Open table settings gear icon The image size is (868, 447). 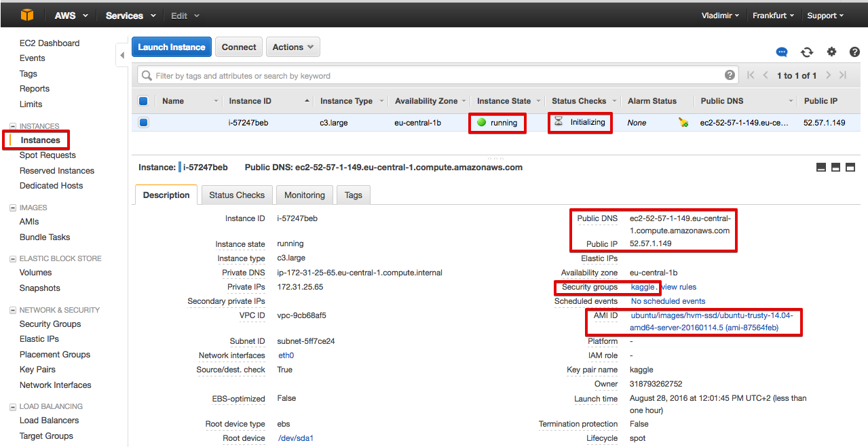point(831,52)
